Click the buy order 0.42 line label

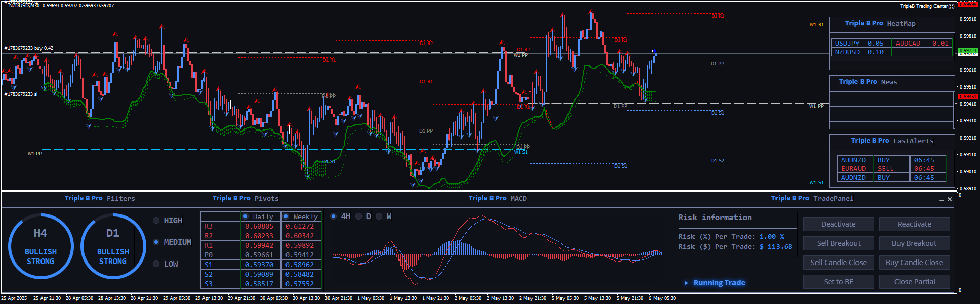[29, 48]
